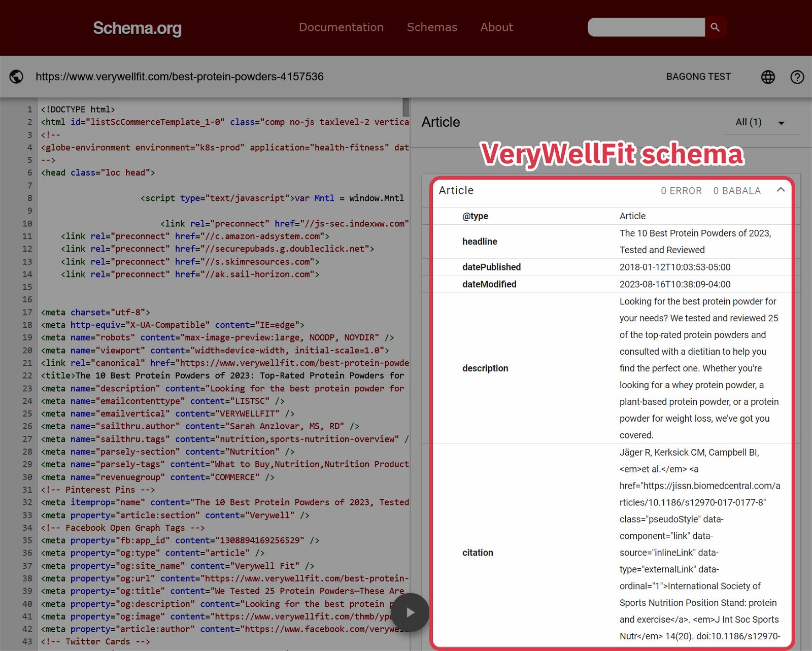812x651 pixels.
Task: Select the 0 ERROR label
Action: tap(681, 191)
